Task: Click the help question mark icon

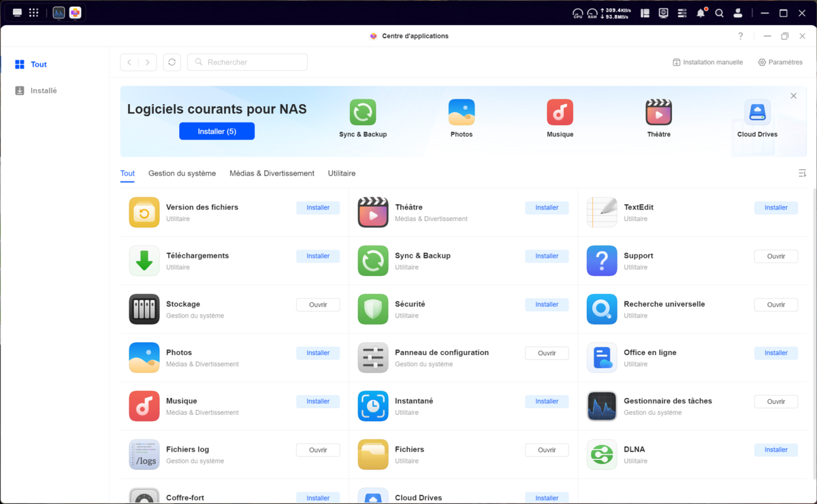Action: click(x=741, y=36)
